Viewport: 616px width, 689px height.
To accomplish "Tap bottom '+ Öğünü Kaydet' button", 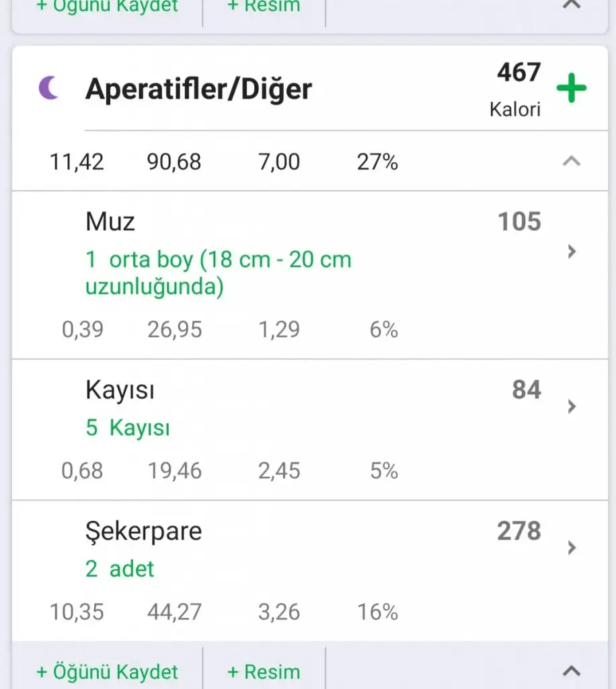I will click(x=108, y=672).
